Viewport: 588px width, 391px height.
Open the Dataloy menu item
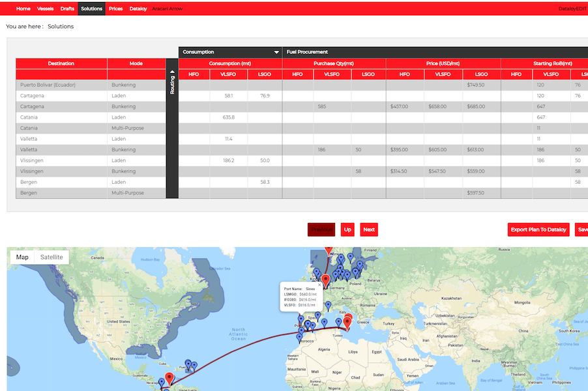[x=138, y=8]
